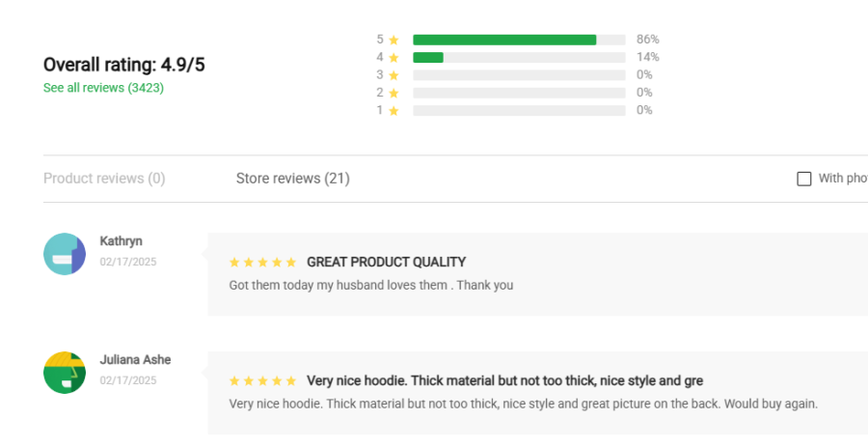
Task: Open the Store reviews tab
Action: pos(292,179)
